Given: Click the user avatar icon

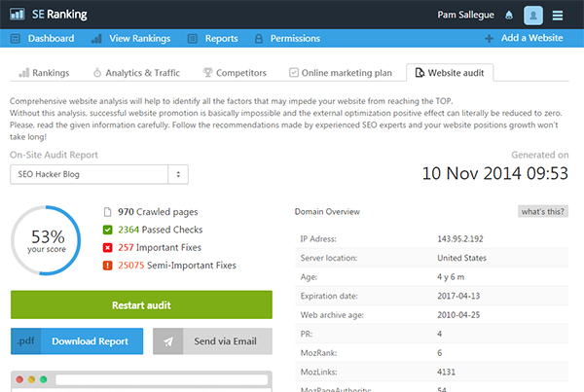Looking at the screenshot, I should 533,15.
